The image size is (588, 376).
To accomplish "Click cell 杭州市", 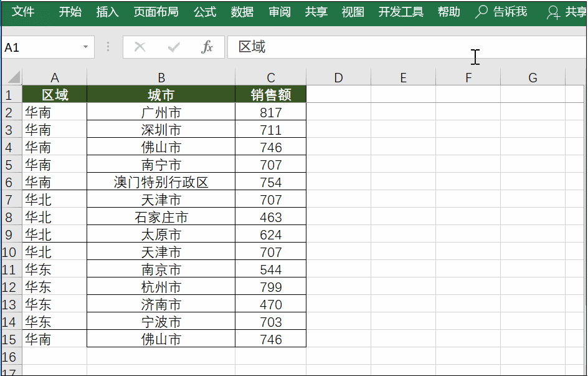I will click(x=161, y=287).
